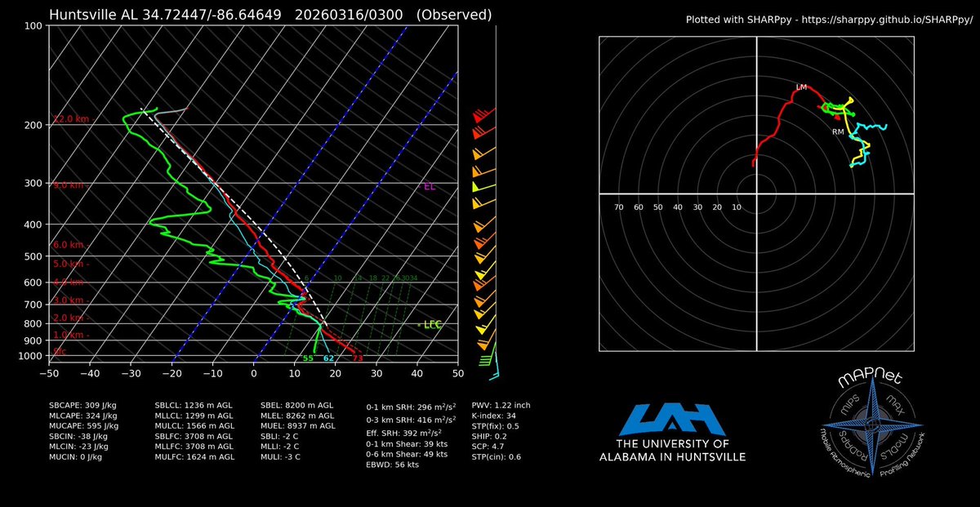980x507 pixels.
Task: Click the 500 pressure axis label
Action: [34, 256]
